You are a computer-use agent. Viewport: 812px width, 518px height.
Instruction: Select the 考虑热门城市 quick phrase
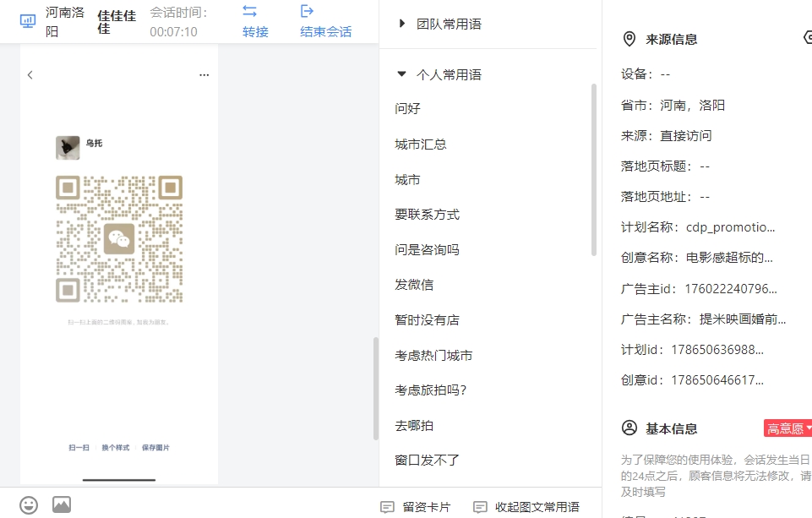(433, 356)
